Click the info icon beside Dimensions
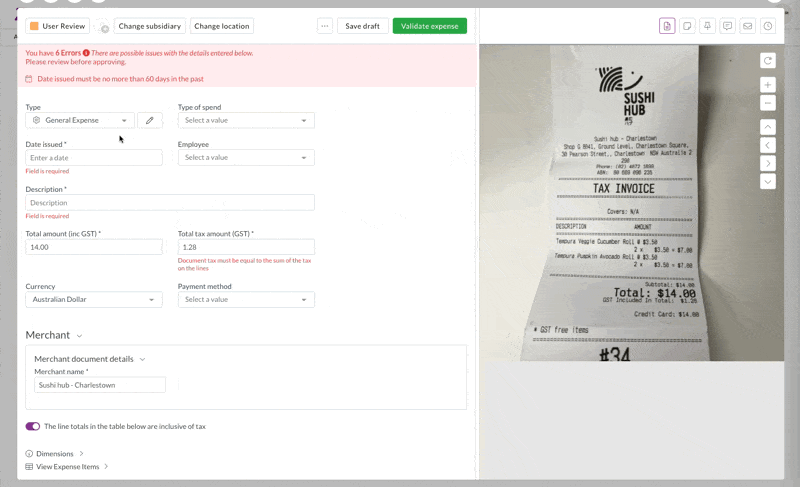 [x=29, y=453]
